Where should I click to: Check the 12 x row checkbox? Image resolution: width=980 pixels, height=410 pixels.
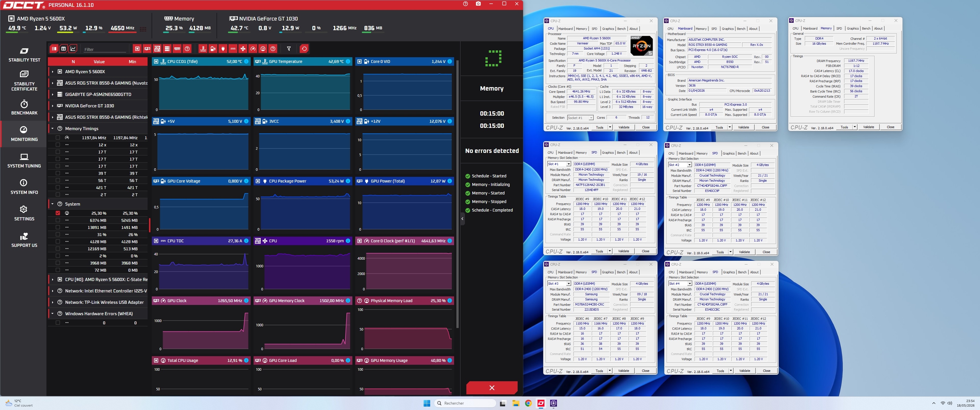coord(58,145)
